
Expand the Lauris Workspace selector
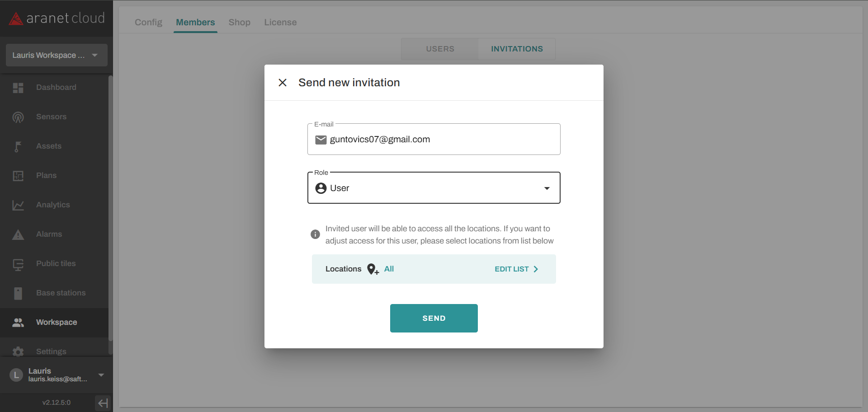(57, 55)
